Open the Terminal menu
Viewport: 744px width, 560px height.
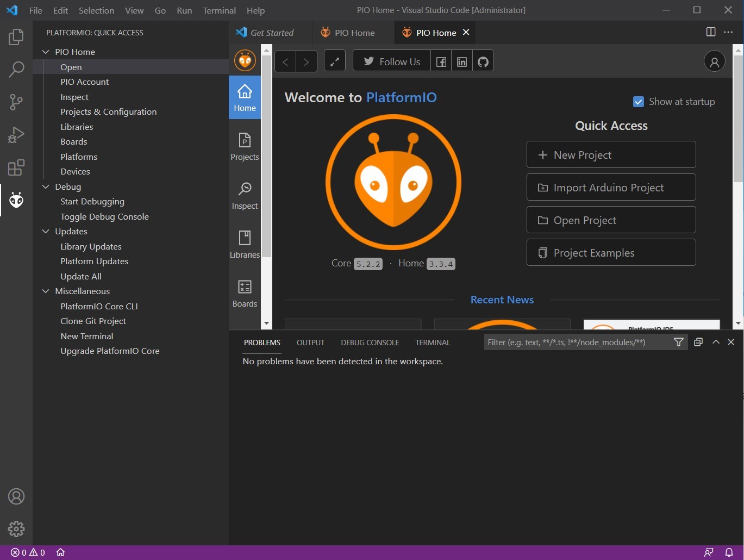(x=220, y=10)
